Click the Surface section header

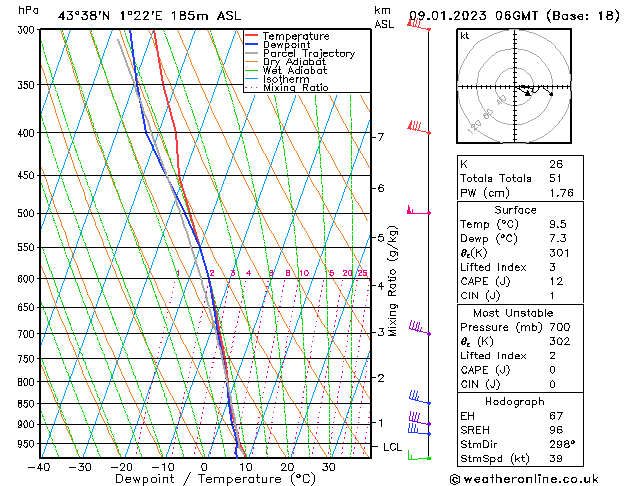tap(513, 210)
